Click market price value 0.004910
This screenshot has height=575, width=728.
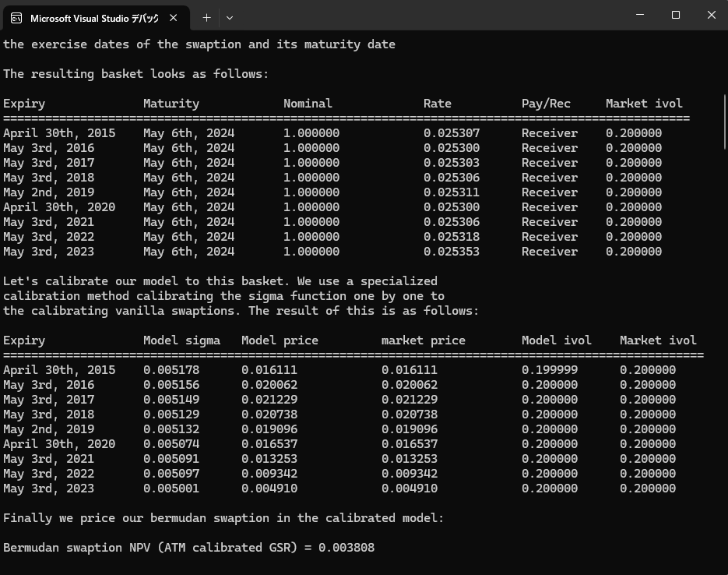click(410, 489)
